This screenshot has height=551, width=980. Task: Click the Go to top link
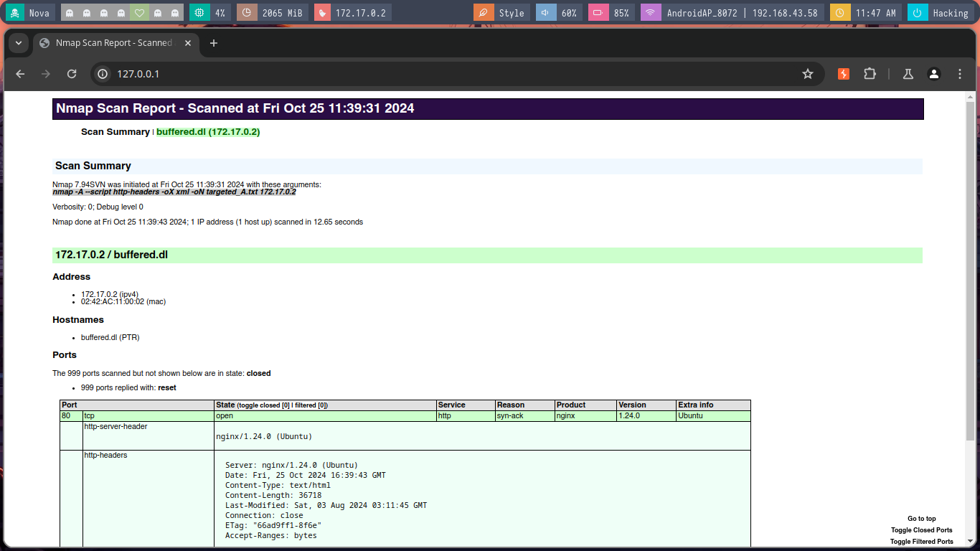[x=921, y=519]
